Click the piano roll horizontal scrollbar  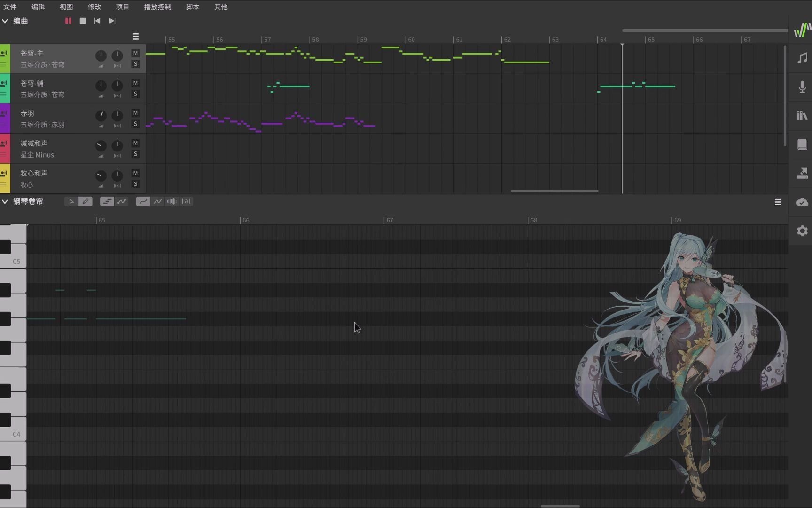560,506
